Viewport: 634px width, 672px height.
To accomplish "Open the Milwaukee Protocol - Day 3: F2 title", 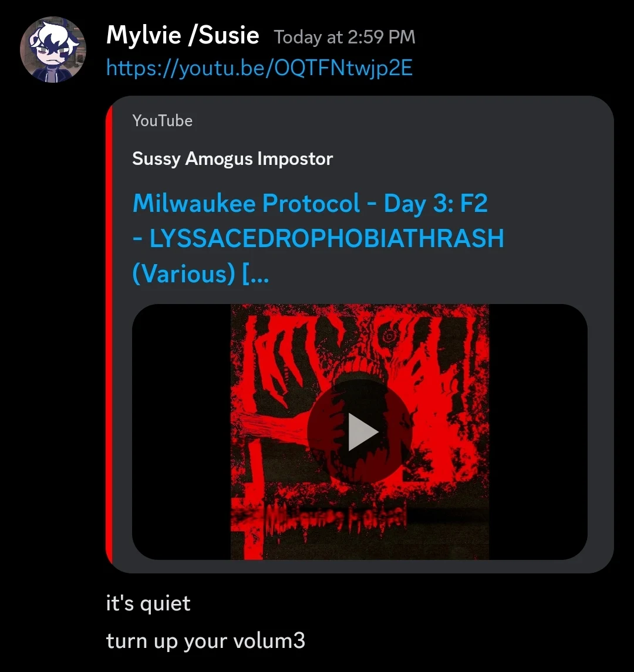I will (x=311, y=202).
